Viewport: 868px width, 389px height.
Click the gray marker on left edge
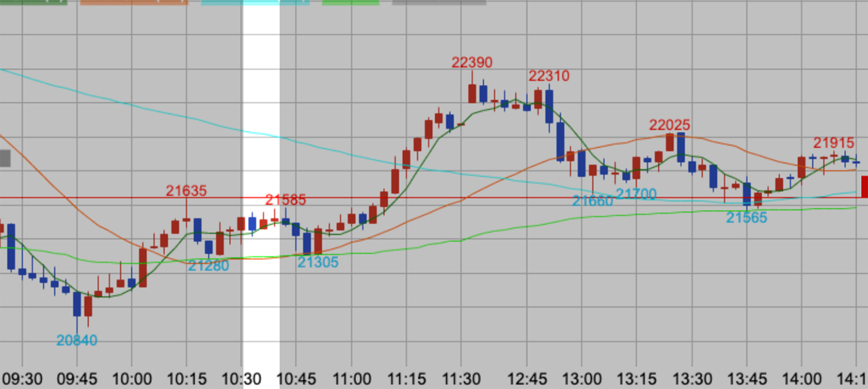point(5,158)
